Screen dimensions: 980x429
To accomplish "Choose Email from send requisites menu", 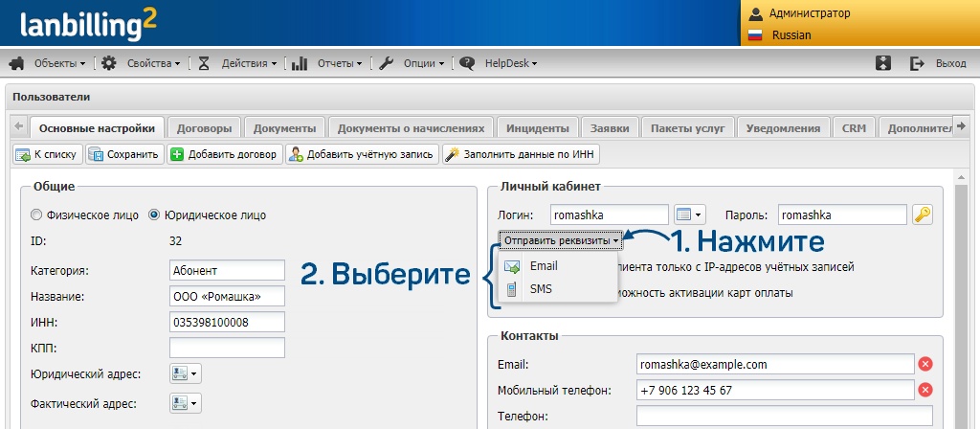I will pos(542,266).
